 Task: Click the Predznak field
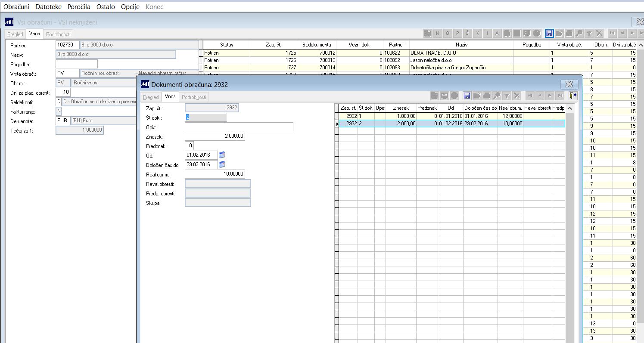coord(190,145)
